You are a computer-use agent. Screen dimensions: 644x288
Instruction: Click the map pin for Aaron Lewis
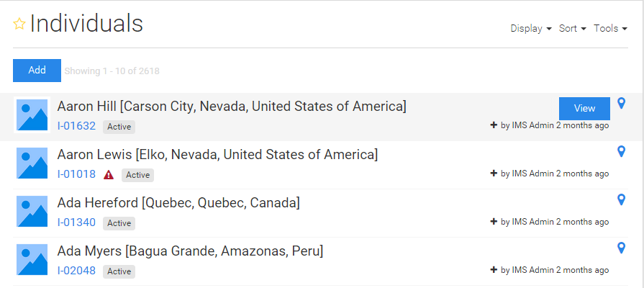(622, 152)
